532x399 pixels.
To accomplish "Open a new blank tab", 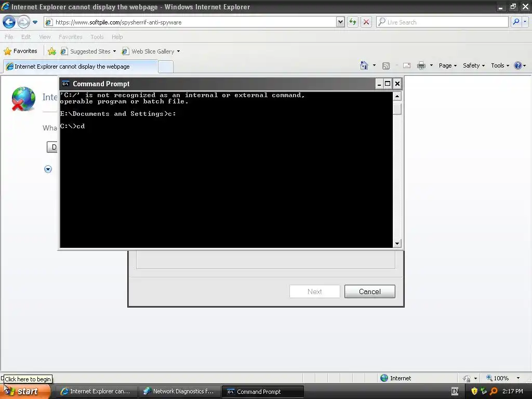I will (x=166, y=67).
